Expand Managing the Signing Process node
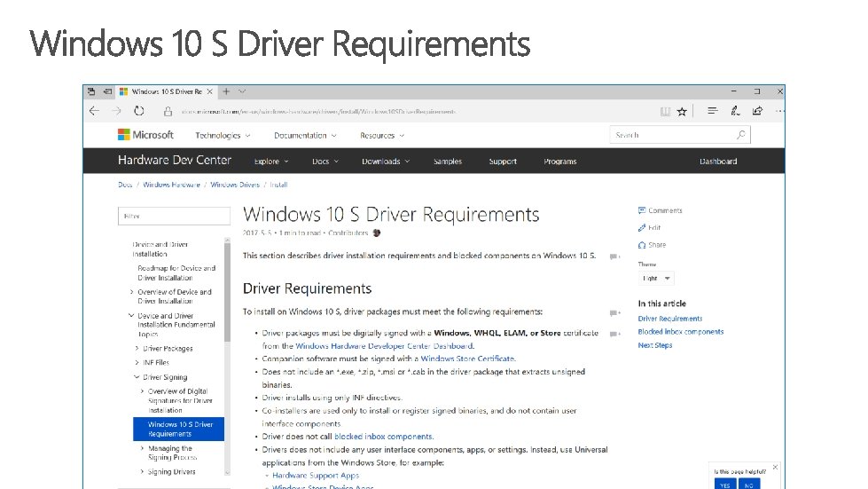The image size is (868, 489). 142,448
